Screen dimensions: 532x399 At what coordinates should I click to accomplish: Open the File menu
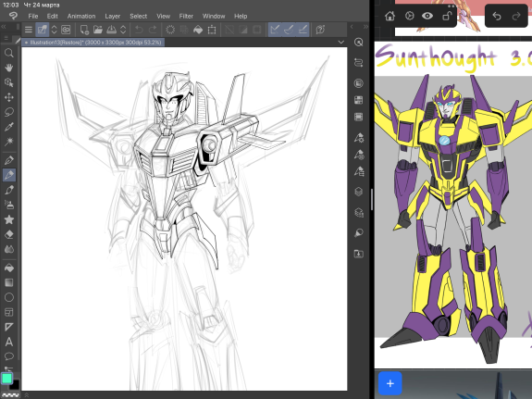33,16
